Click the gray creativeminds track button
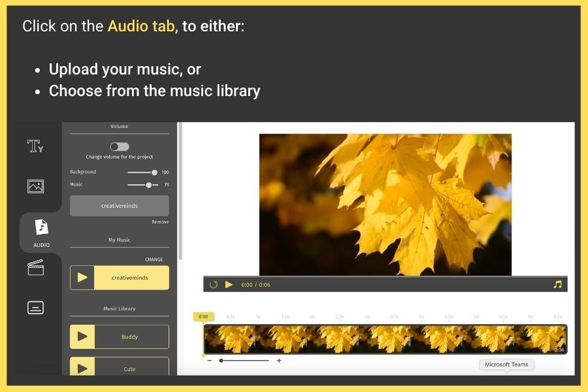588x392 pixels. 120,206
